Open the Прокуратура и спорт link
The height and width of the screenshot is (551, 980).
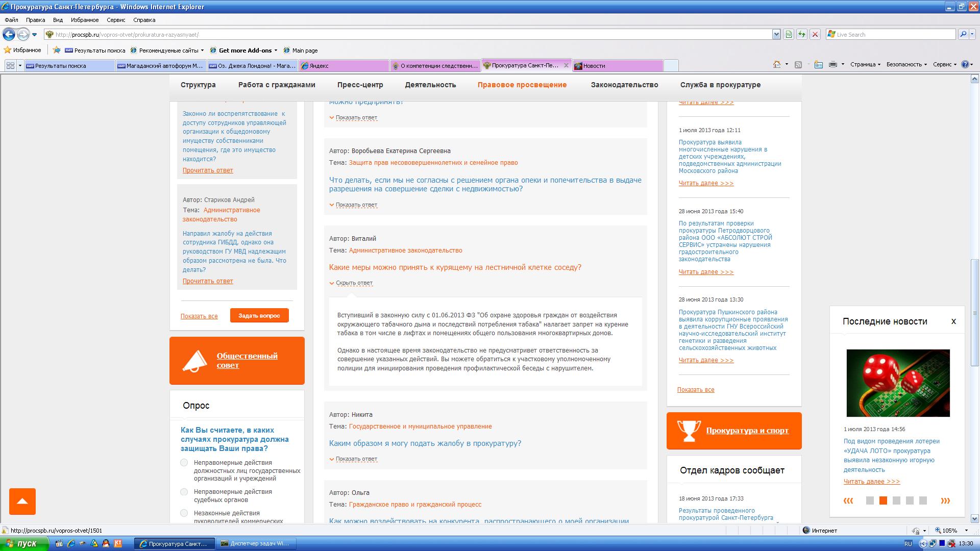click(747, 431)
